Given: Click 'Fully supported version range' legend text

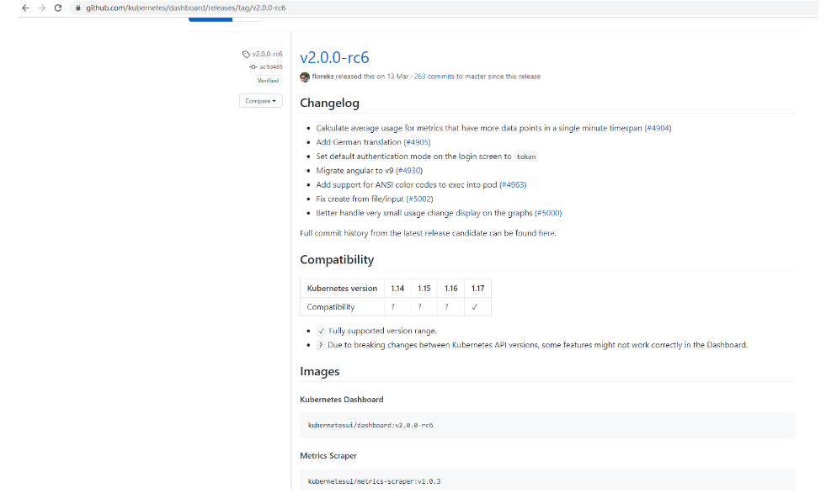Looking at the screenshot, I should point(383,331).
